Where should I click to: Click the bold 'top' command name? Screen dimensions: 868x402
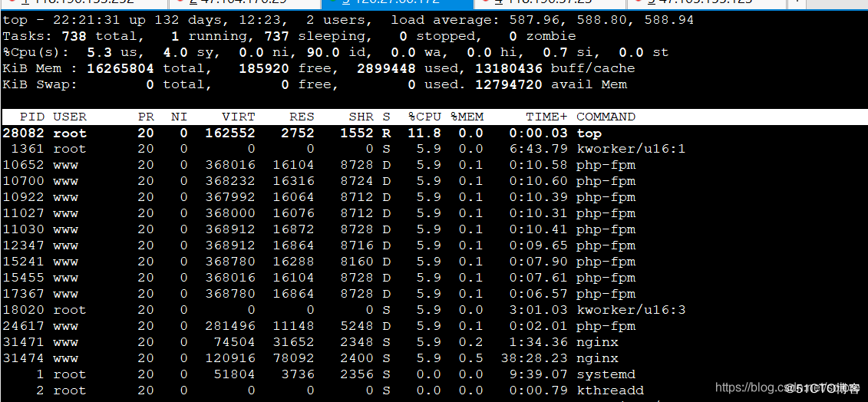(589, 133)
